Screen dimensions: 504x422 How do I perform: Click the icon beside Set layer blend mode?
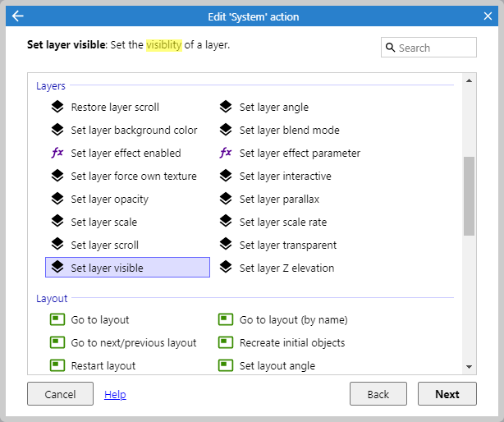(226, 130)
